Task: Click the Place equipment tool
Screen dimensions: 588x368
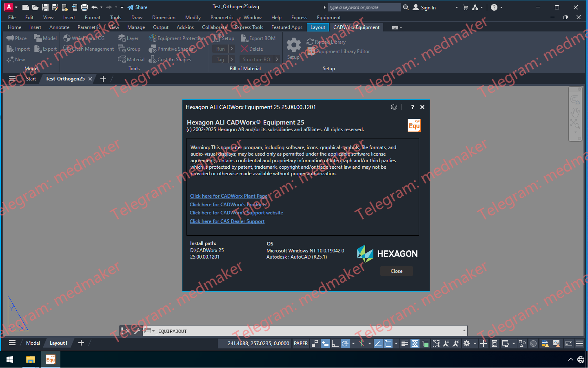Action: tap(16, 38)
